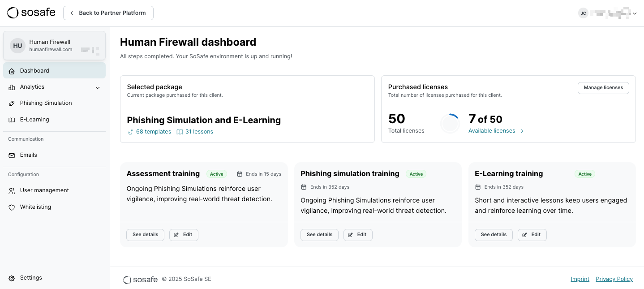Click the Phishing Simulation sidebar icon
The height and width of the screenshot is (289, 644).
(x=12, y=104)
